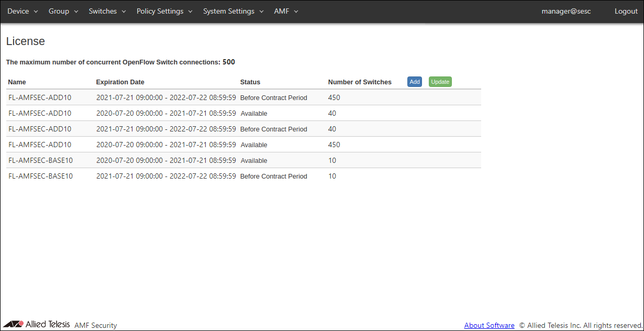Click the Name column header

17,82
